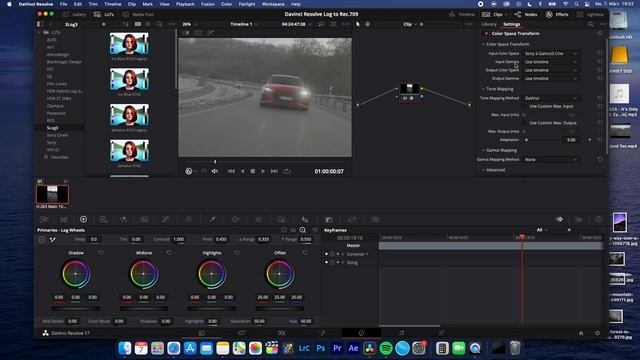Open the Keyframes All mode dropdown
Screen dimensions: 640x360
(542, 230)
